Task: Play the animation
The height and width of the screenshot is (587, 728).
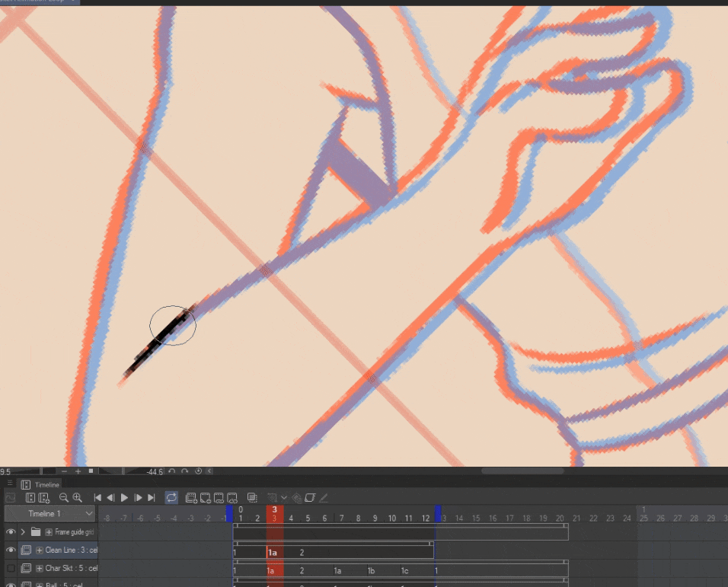Action: pos(124,498)
